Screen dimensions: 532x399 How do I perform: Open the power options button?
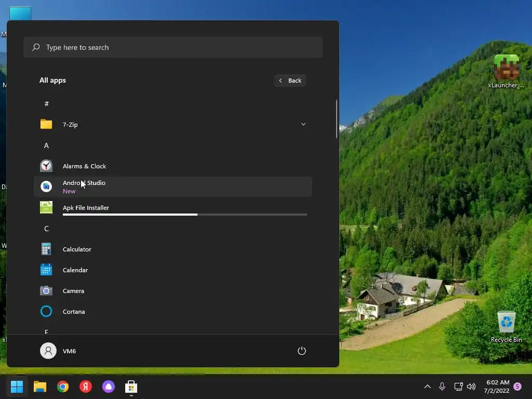[302, 351]
